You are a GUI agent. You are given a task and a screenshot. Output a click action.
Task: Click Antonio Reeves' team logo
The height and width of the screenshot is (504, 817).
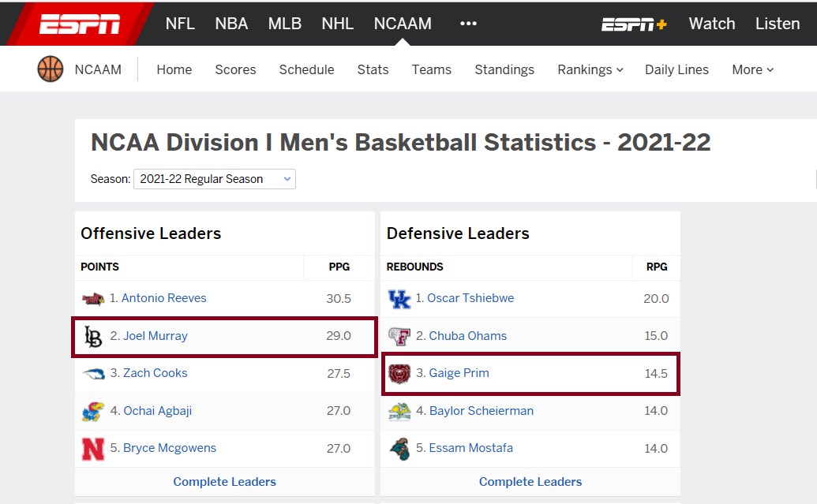93,298
